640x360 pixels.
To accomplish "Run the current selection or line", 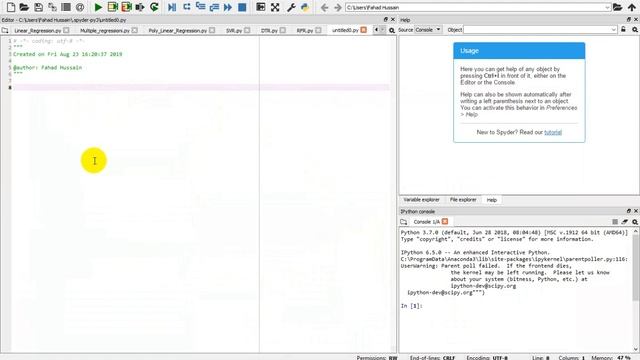I will pyautogui.click(x=140, y=7).
